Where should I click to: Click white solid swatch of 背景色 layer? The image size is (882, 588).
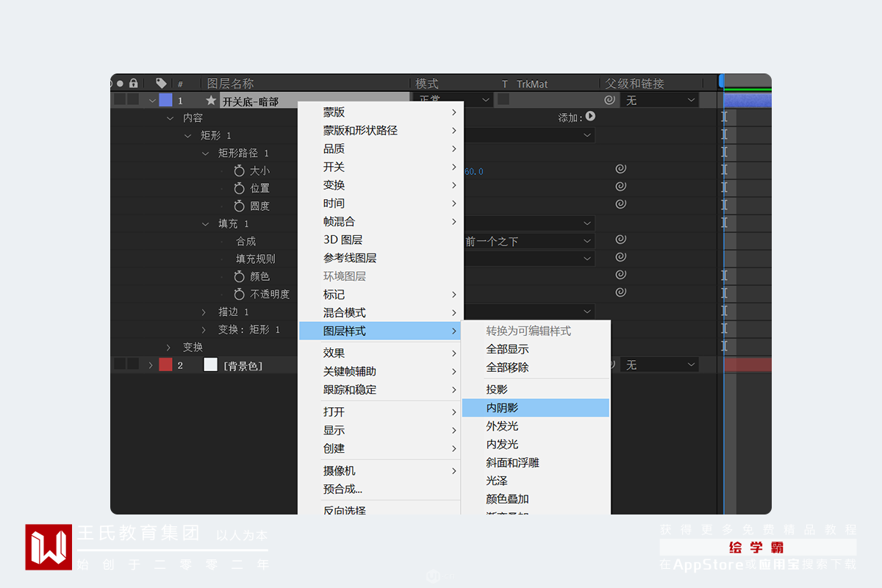click(210, 365)
